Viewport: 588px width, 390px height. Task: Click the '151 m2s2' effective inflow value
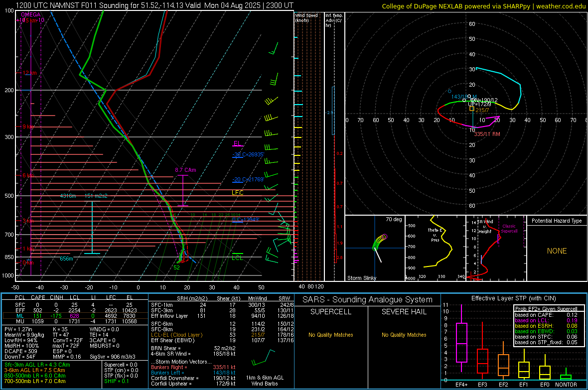[x=96, y=196]
